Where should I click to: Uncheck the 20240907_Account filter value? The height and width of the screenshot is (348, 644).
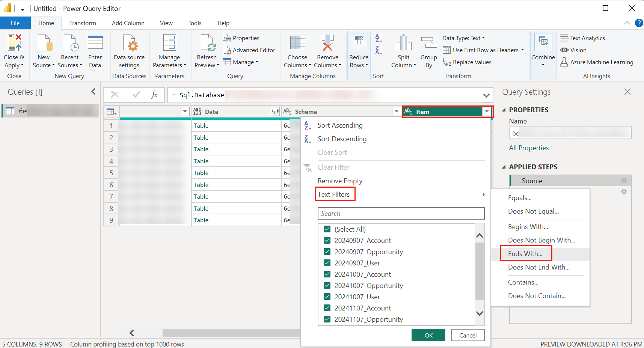click(x=327, y=240)
